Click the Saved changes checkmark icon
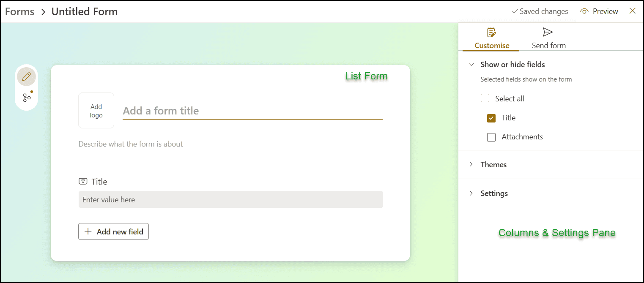The width and height of the screenshot is (644, 283). (514, 11)
